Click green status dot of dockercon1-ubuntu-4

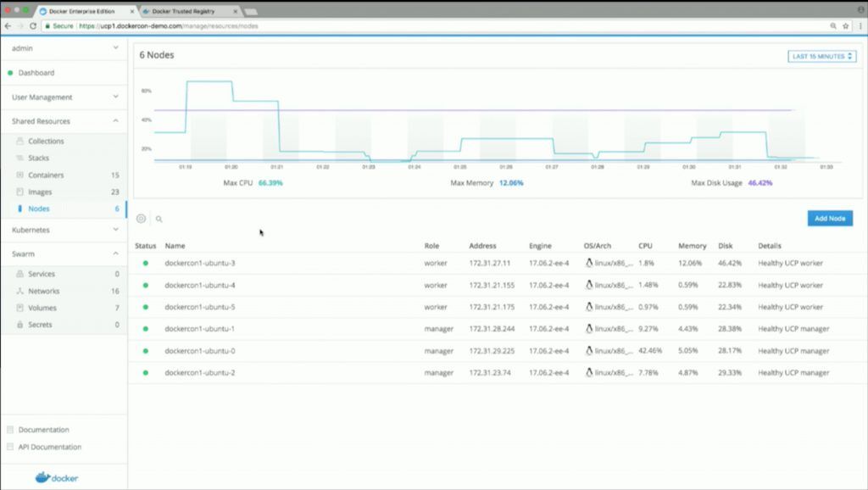click(x=146, y=285)
